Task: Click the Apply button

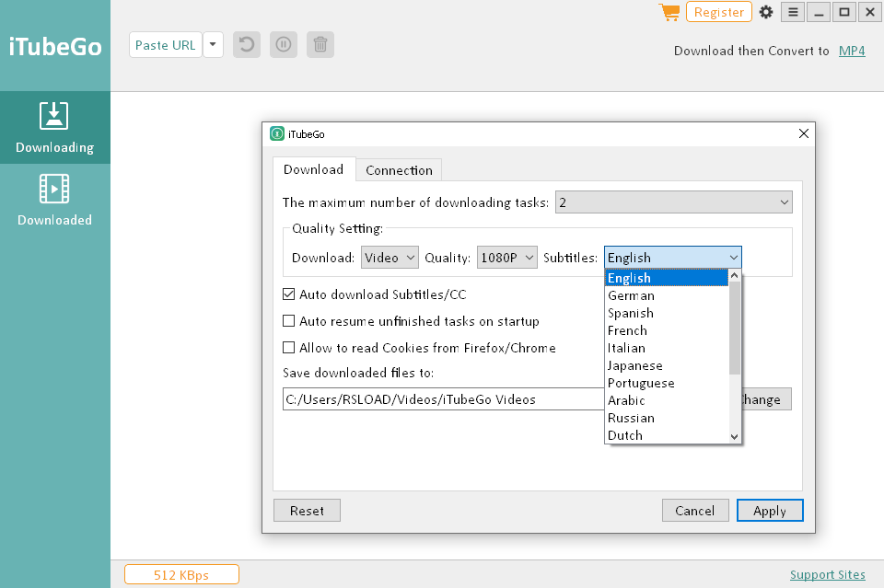Action: [770, 511]
